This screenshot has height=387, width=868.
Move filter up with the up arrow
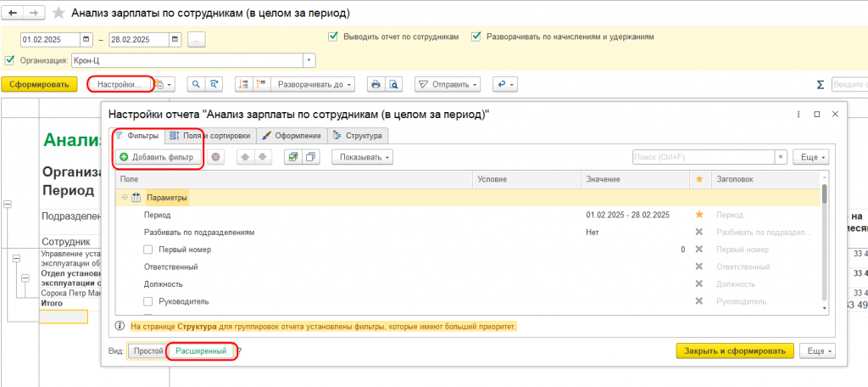pos(245,157)
